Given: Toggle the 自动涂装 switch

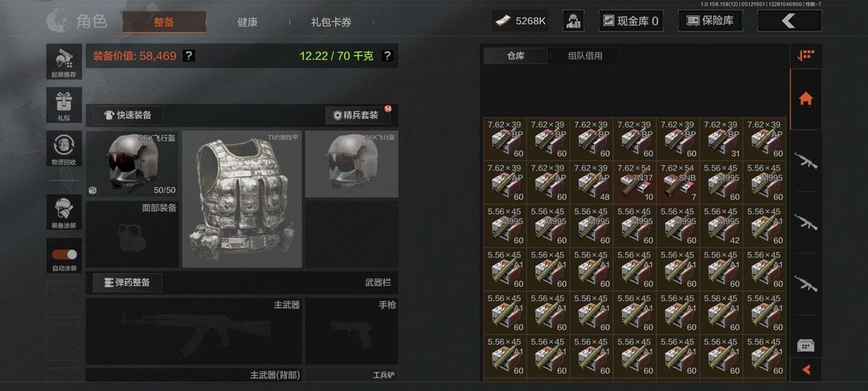Looking at the screenshot, I should (x=64, y=255).
